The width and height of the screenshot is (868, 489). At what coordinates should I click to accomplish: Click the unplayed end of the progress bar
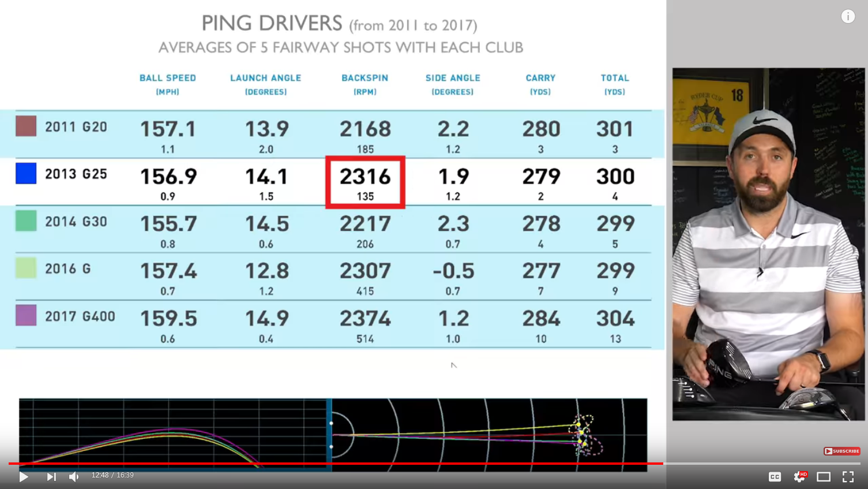(x=761, y=463)
